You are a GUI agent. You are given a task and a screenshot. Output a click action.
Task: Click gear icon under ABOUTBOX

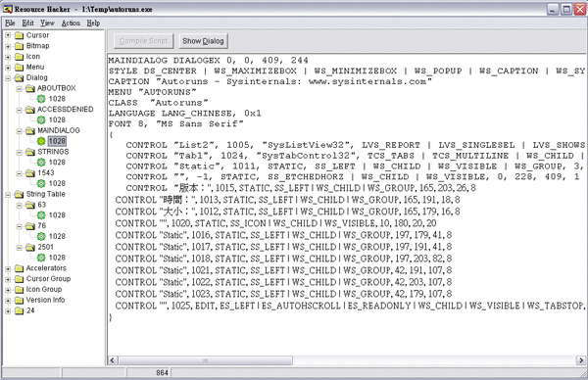coord(41,99)
